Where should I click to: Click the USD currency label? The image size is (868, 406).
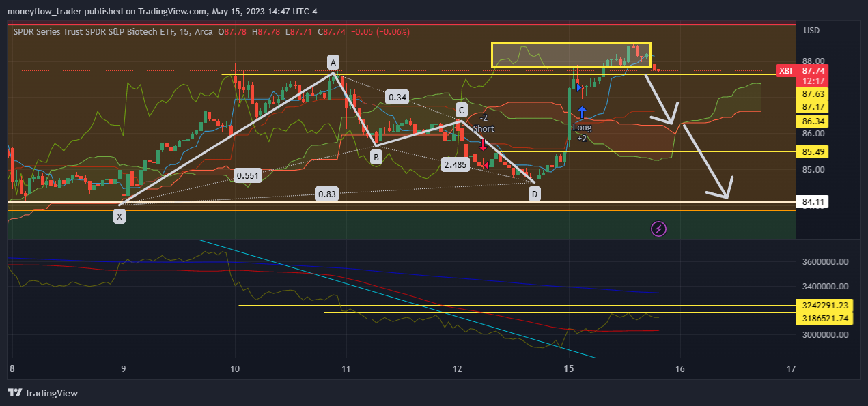point(811,31)
